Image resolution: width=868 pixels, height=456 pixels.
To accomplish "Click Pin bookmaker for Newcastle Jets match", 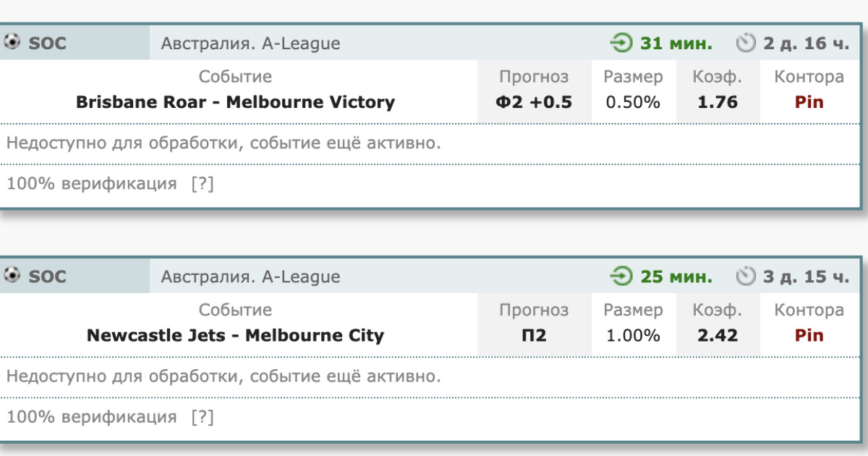I will [x=809, y=336].
